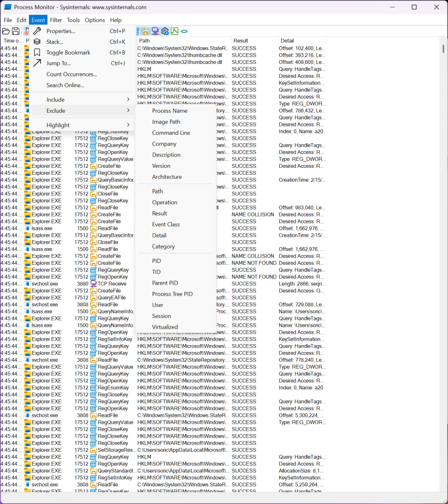Open the Help menu

pyautogui.click(x=116, y=20)
